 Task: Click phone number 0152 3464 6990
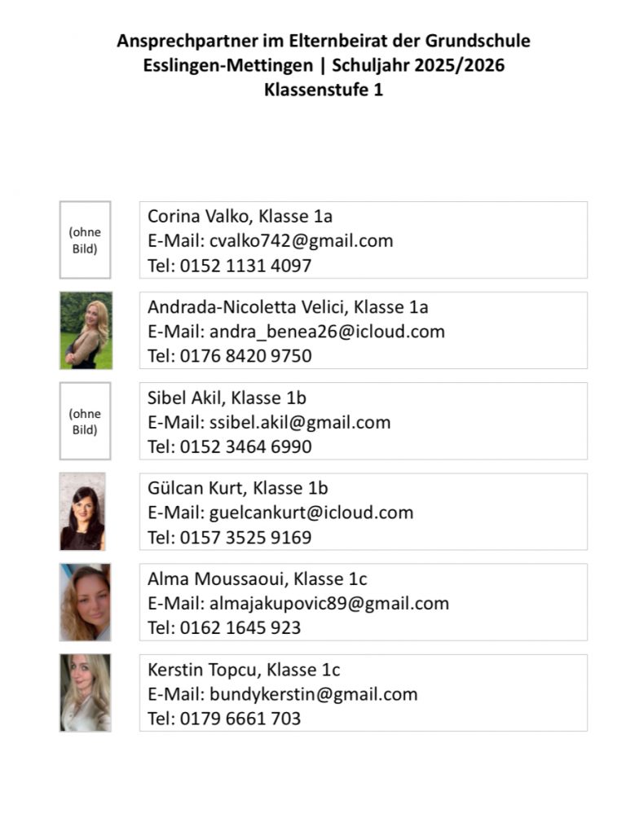point(245,446)
